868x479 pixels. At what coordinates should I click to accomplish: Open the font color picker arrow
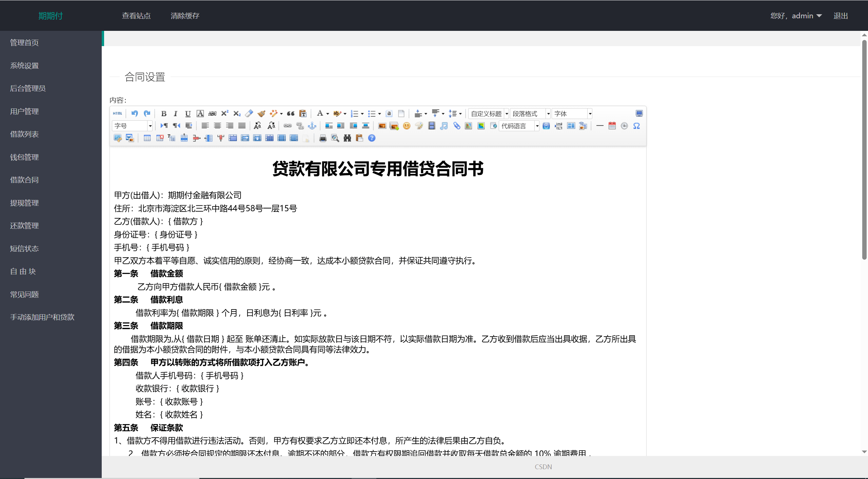(328, 114)
